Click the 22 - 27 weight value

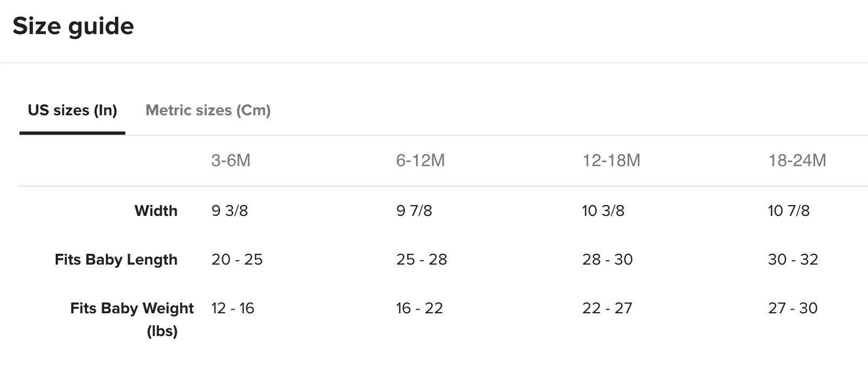[607, 308]
